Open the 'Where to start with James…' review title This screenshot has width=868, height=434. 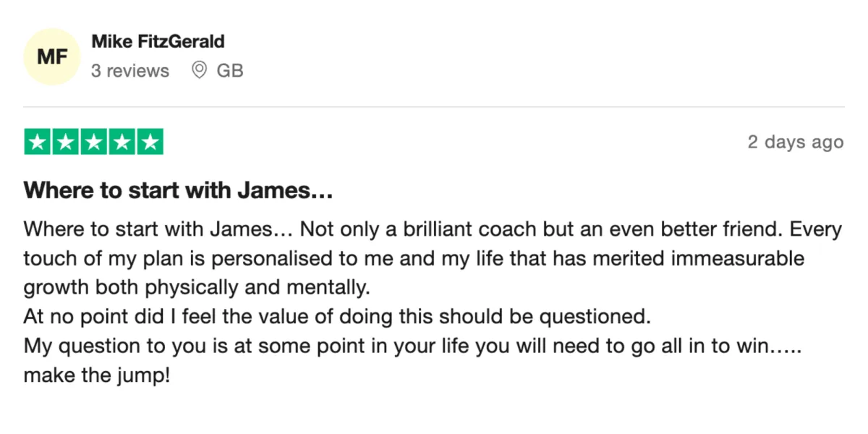(178, 192)
